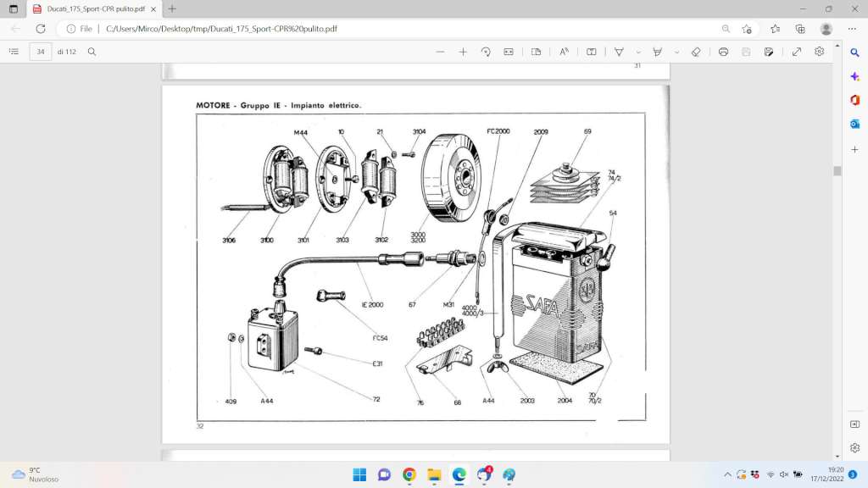Enter PDF full screen mode

(x=797, y=52)
